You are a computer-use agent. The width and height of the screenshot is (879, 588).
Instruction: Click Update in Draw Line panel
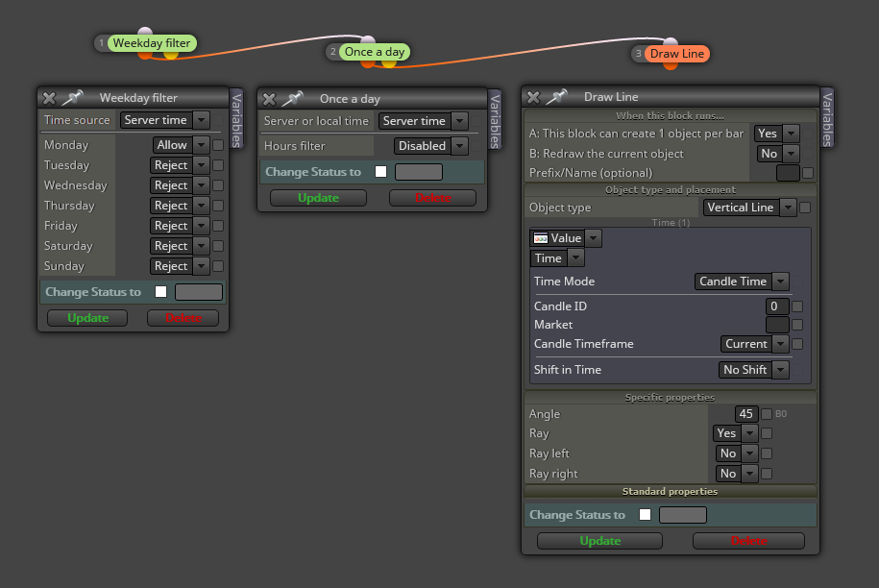point(599,541)
